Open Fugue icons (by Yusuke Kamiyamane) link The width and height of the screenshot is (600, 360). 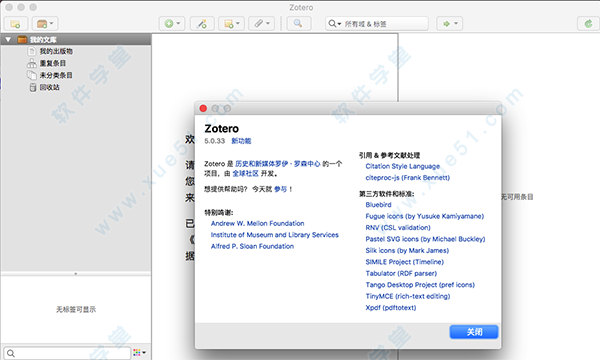coord(425,216)
